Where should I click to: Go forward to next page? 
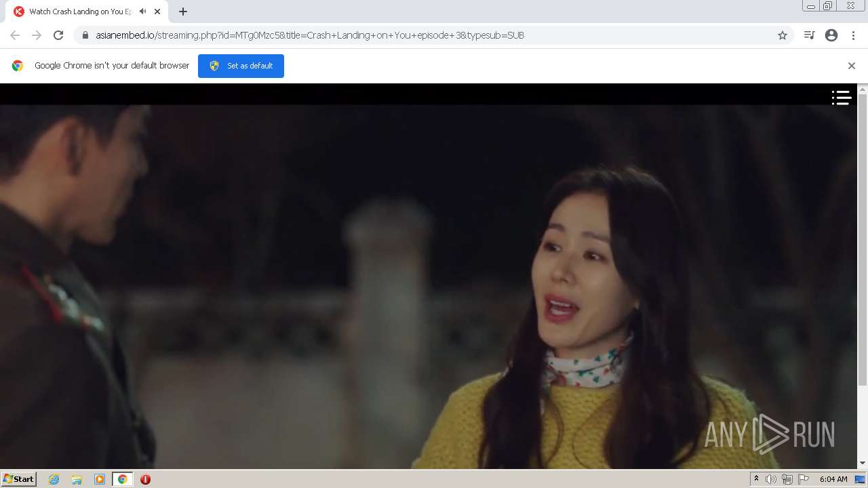click(37, 35)
